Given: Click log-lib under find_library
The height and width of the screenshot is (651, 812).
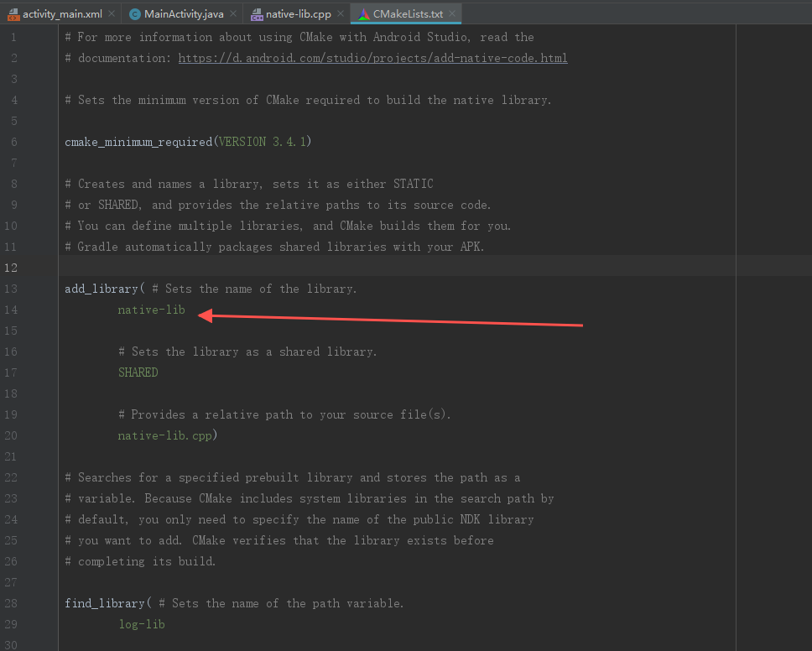Looking at the screenshot, I should [141, 624].
